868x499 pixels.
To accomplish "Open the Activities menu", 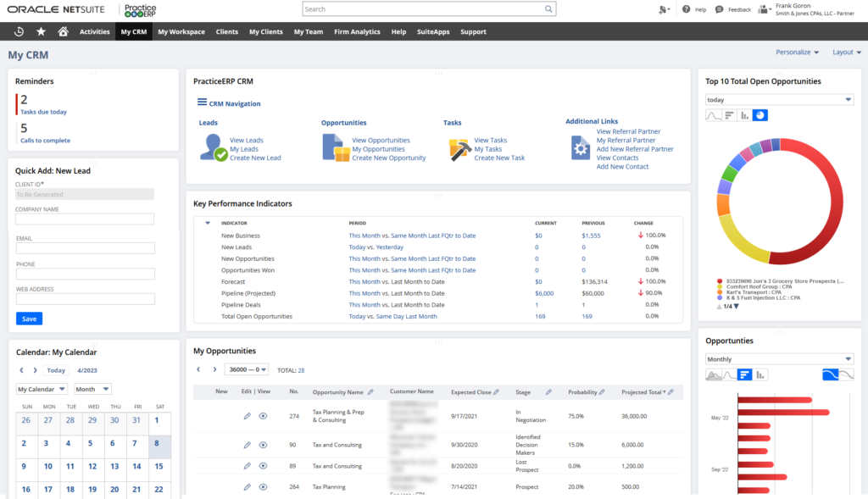I will pos(95,31).
